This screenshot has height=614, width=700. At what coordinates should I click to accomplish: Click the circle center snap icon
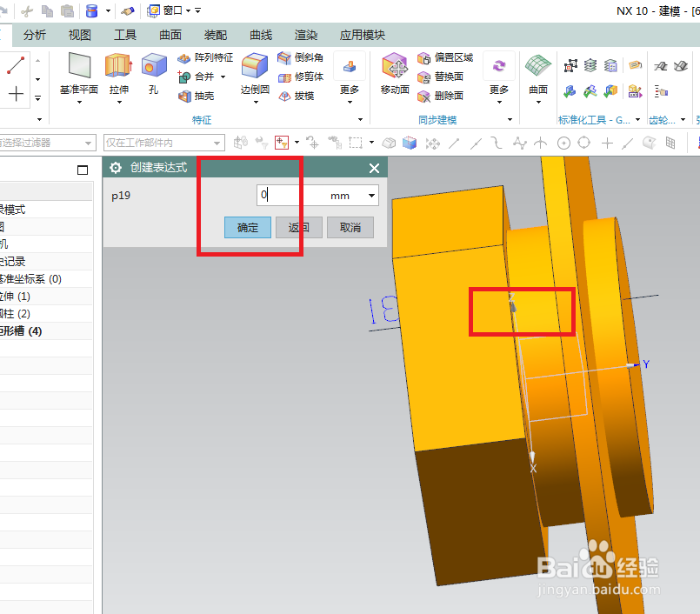(563, 143)
